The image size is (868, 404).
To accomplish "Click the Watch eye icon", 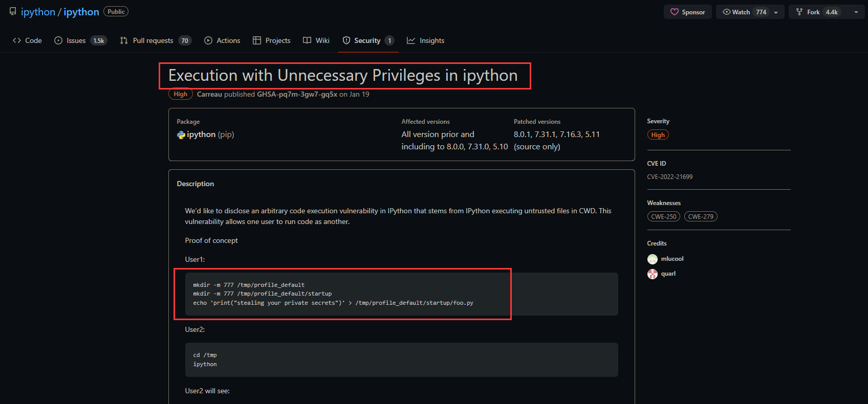I will tap(726, 12).
